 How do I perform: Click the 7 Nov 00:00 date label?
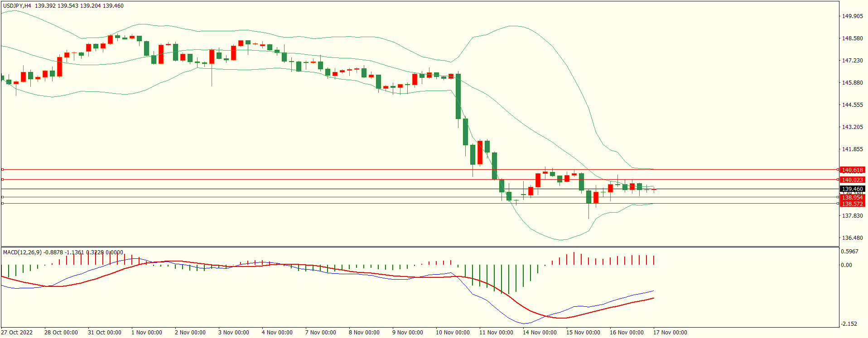321,333
